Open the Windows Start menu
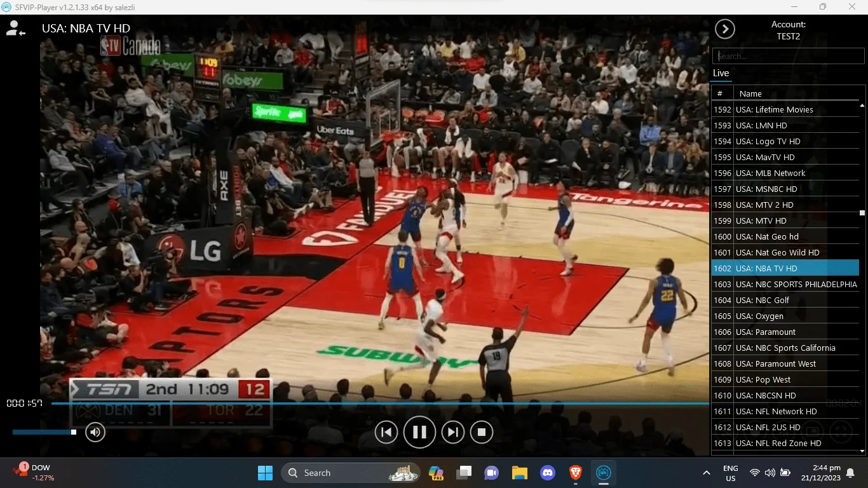This screenshot has width=868, height=488. coord(265,473)
